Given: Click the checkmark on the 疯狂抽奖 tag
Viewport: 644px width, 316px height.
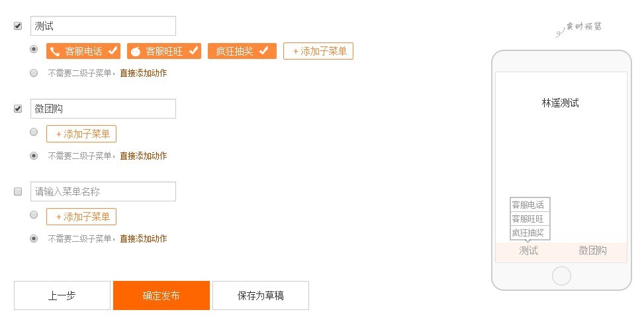Looking at the screenshot, I should tap(263, 50).
